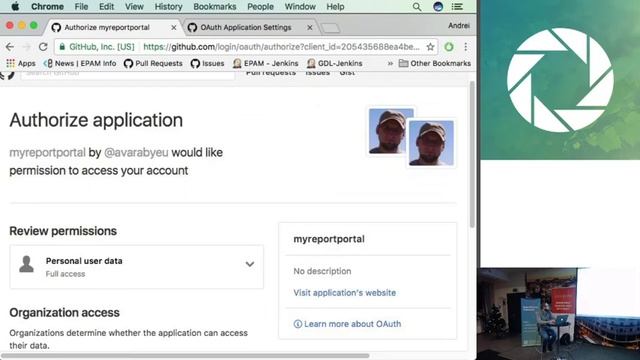
Task: Open the Apple menu
Action: point(15,7)
